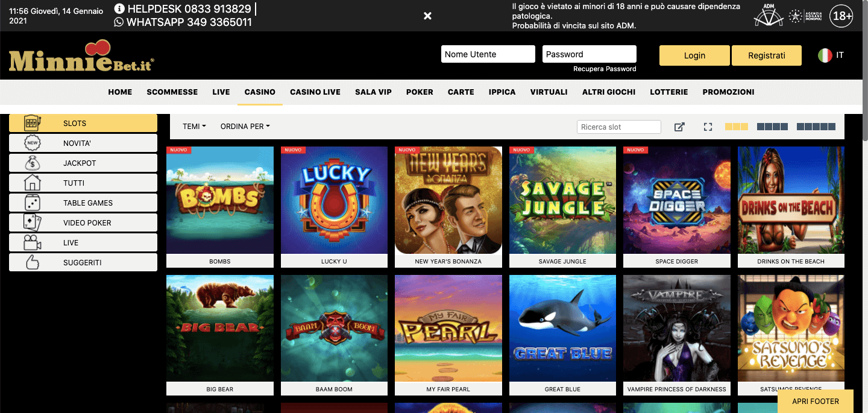View the PROMOZIONI page
Viewport: 868px width, 413px height.
(x=728, y=92)
